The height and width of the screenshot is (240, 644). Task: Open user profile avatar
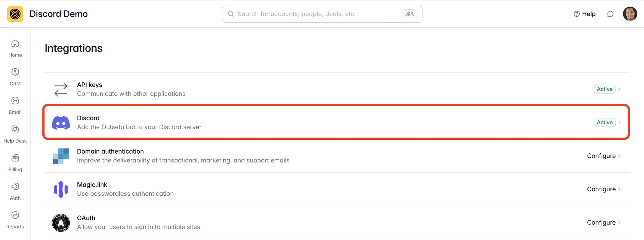coord(630,14)
